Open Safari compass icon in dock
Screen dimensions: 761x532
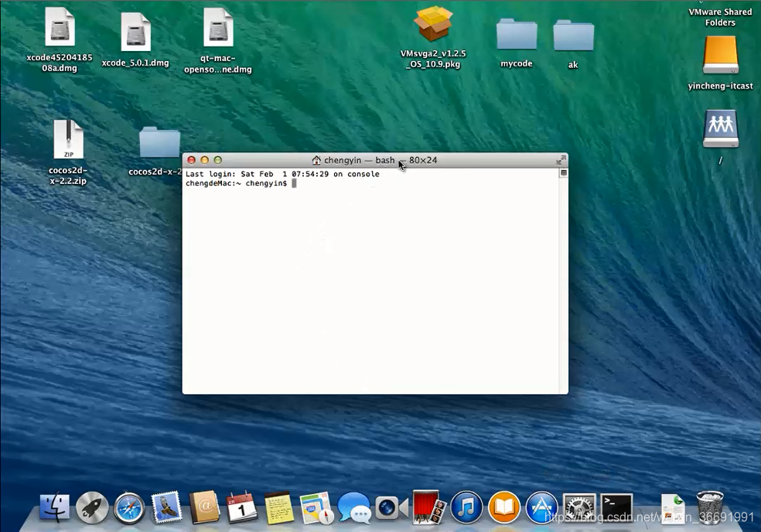point(129,508)
